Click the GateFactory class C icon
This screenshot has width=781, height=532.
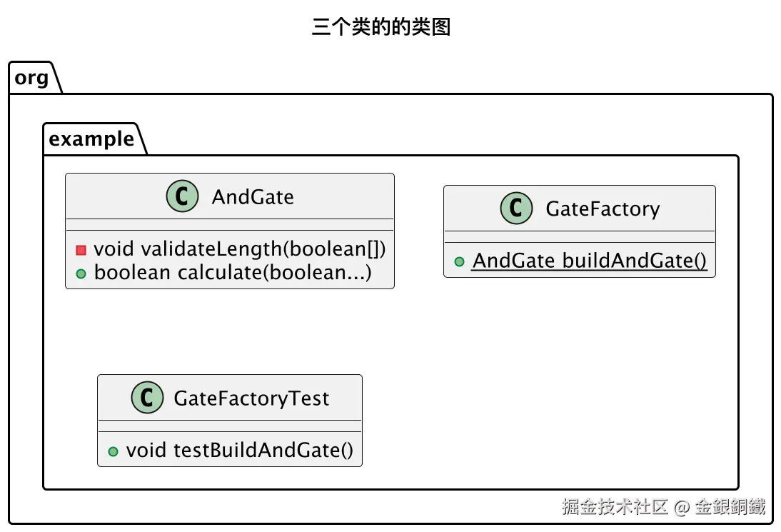(x=516, y=209)
